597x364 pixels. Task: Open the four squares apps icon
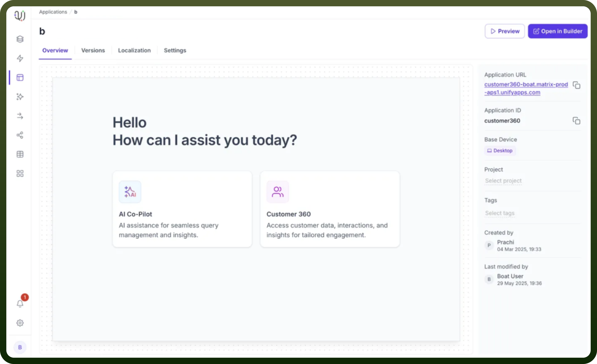point(20,173)
